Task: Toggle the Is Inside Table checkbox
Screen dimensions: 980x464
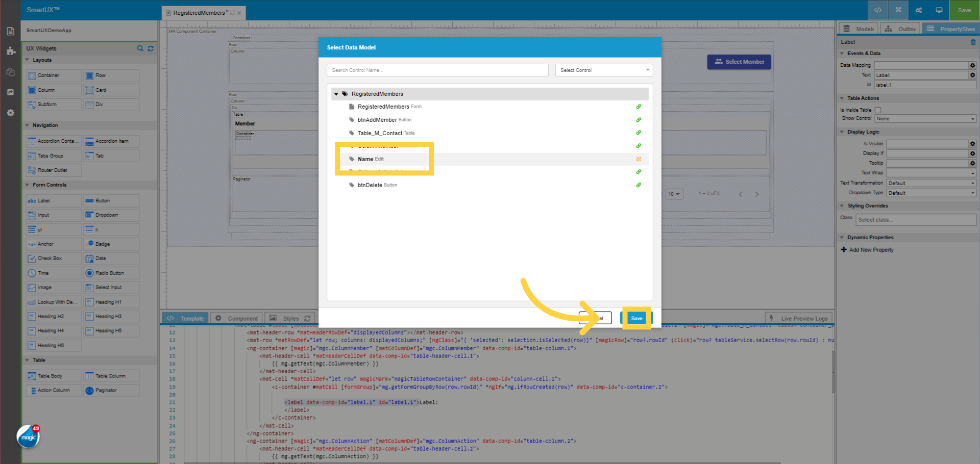Action: click(x=878, y=110)
